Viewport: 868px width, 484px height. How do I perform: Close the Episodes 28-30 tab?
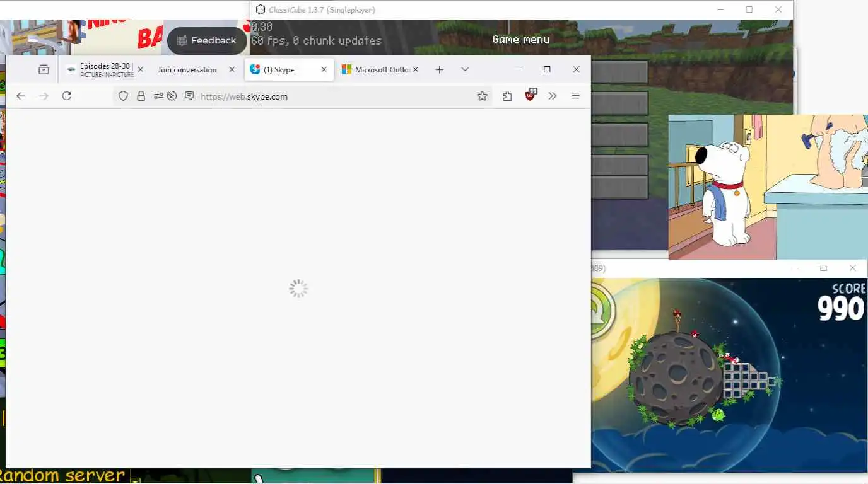(x=140, y=69)
